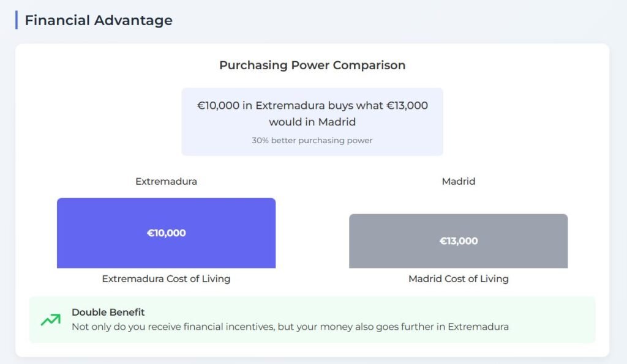The height and width of the screenshot is (364, 627).
Task: Click the Extremadura Cost of Living caption
Action: (x=166, y=278)
